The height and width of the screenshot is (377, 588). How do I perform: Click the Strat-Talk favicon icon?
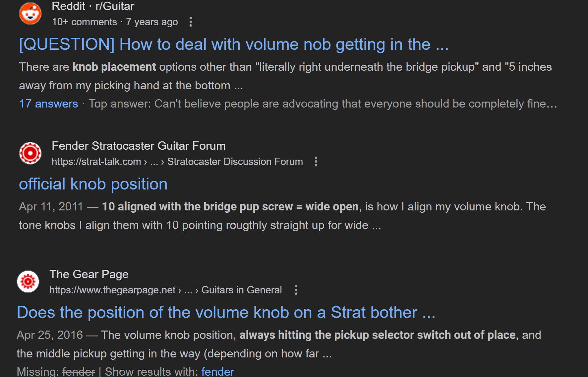click(30, 153)
